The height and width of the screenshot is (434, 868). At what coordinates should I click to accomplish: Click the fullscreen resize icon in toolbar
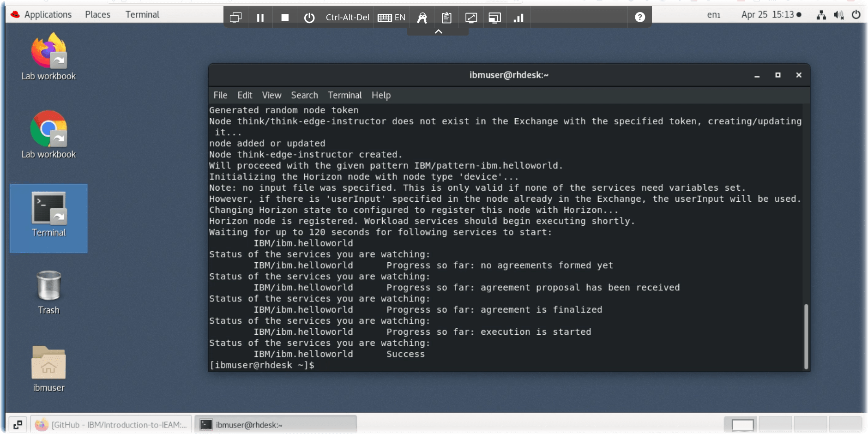(x=471, y=18)
